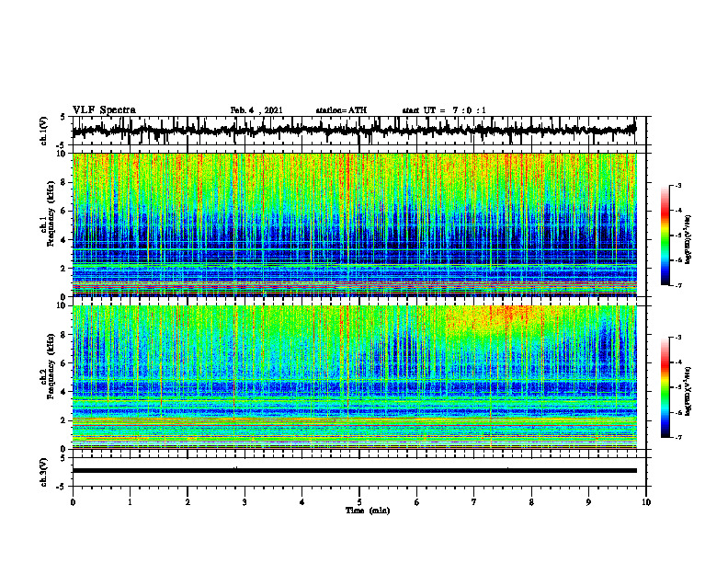Click the ch.2 "Frequency (kHz)" axis label
Viewport: 728px width, 563px height.
click(51, 365)
